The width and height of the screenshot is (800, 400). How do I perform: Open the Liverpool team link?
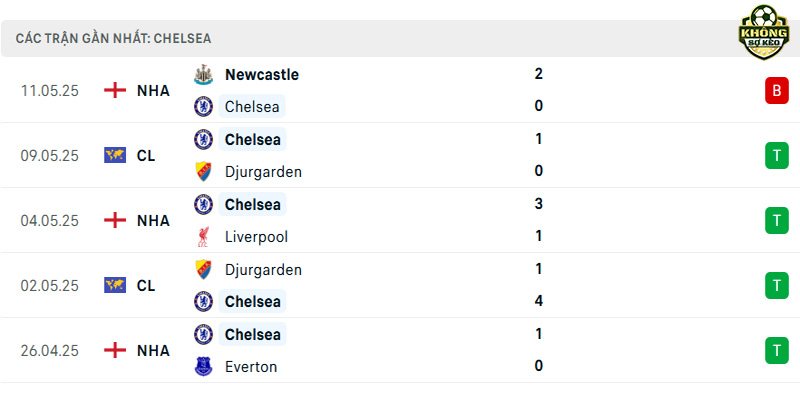point(256,237)
